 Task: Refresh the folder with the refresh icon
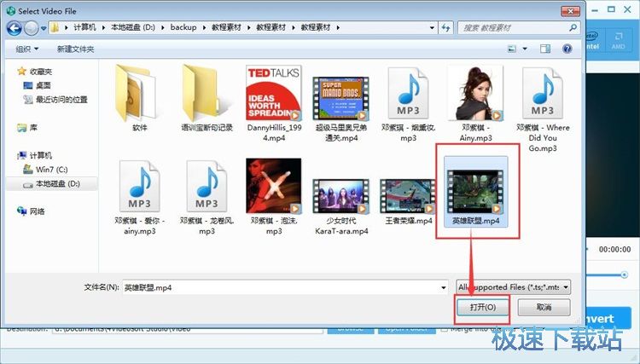[x=445, y=28]
